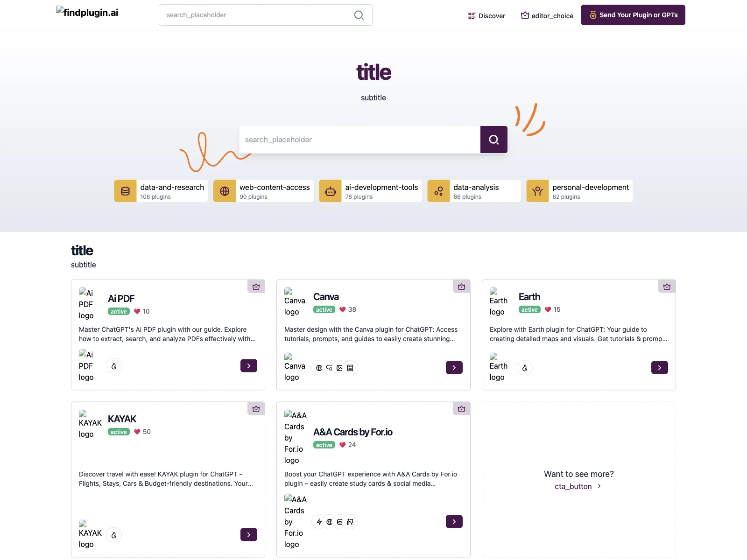Click the Ai PDF card description text

(168, 334)
